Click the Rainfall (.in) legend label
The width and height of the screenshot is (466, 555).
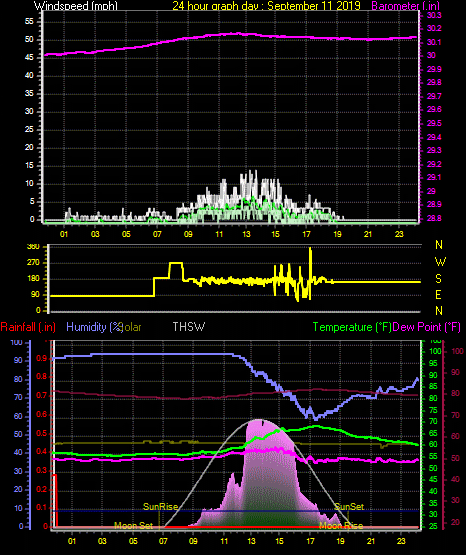click(x=28, y=327)
